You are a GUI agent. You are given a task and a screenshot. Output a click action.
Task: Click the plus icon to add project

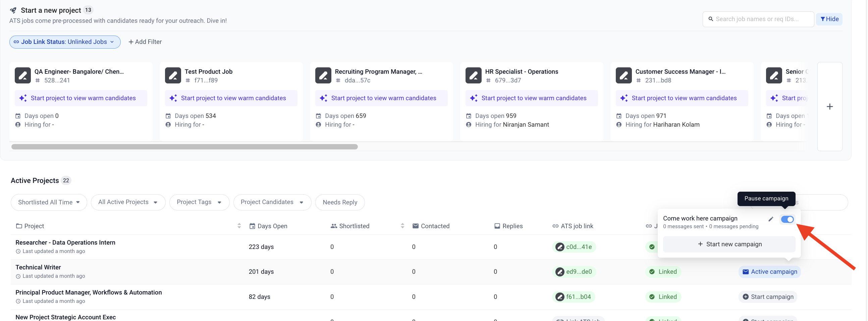(x=829, y=107)
